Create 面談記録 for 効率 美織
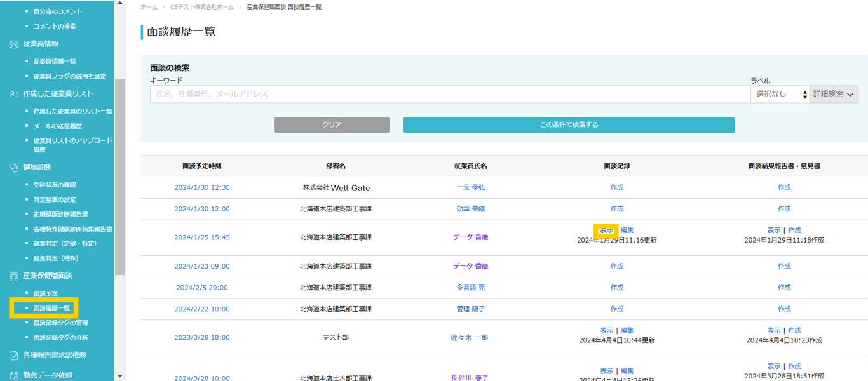Viewport: 868px width, 381px height. pos(617,209)
